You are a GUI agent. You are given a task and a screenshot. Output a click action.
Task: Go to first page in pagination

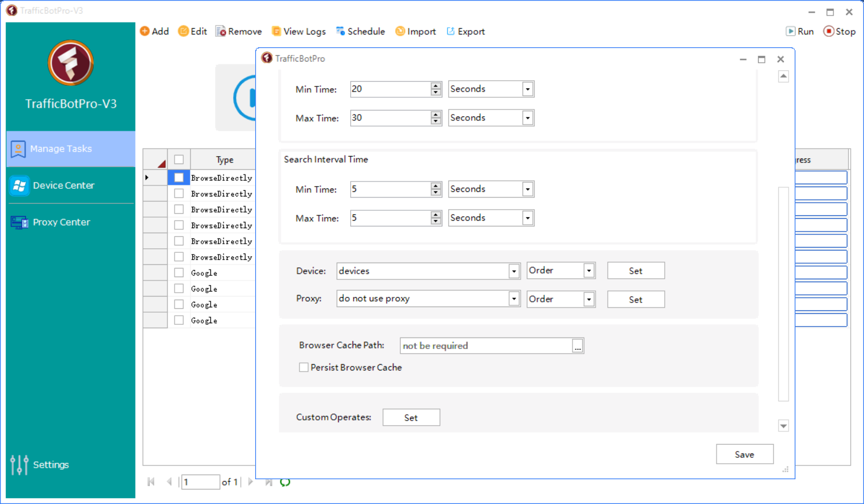[x=151, y=482]
